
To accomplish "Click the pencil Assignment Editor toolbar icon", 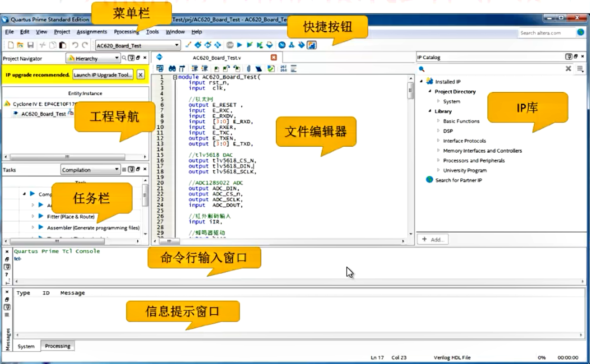I will pos(189,45).
